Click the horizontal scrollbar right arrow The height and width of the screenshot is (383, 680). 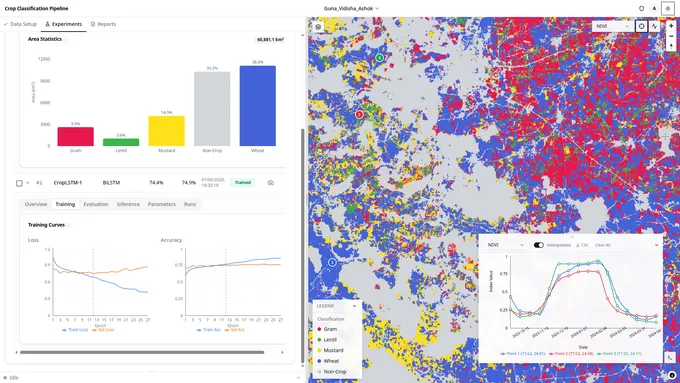click(282, 352)
